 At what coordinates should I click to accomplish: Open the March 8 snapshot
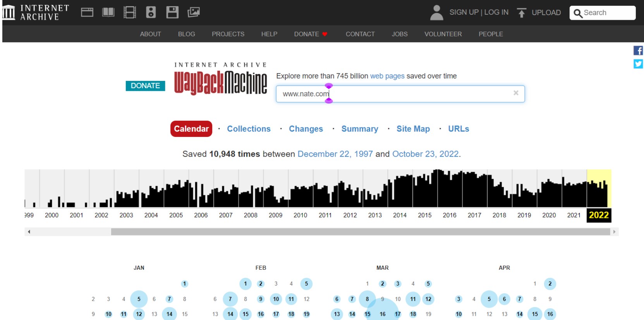(368, 299)
